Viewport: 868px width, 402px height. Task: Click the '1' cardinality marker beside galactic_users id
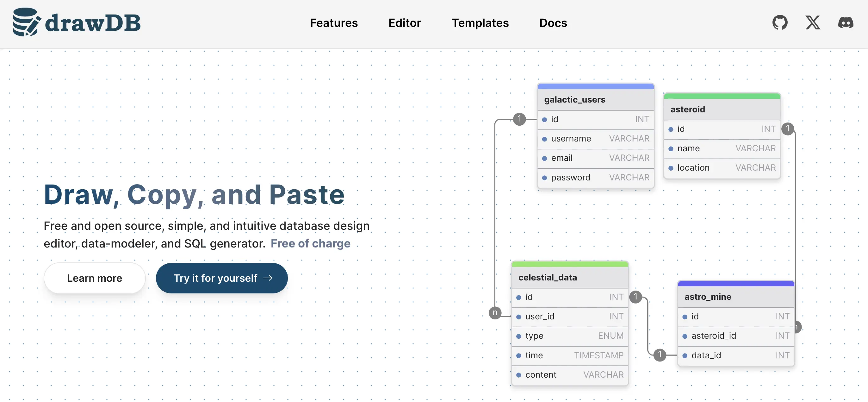tap(519, 119)
